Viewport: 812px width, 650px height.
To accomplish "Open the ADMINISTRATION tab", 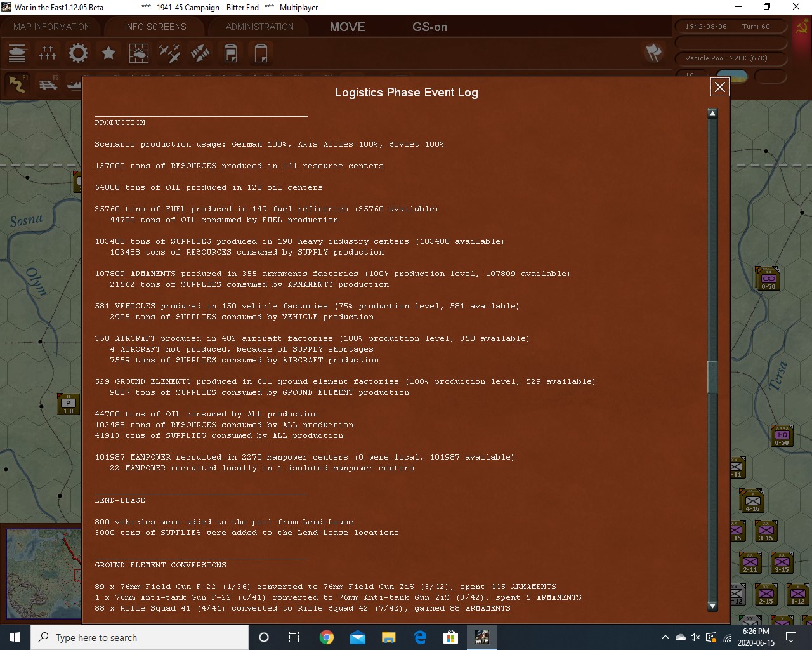I will click(x=259, y=27).
